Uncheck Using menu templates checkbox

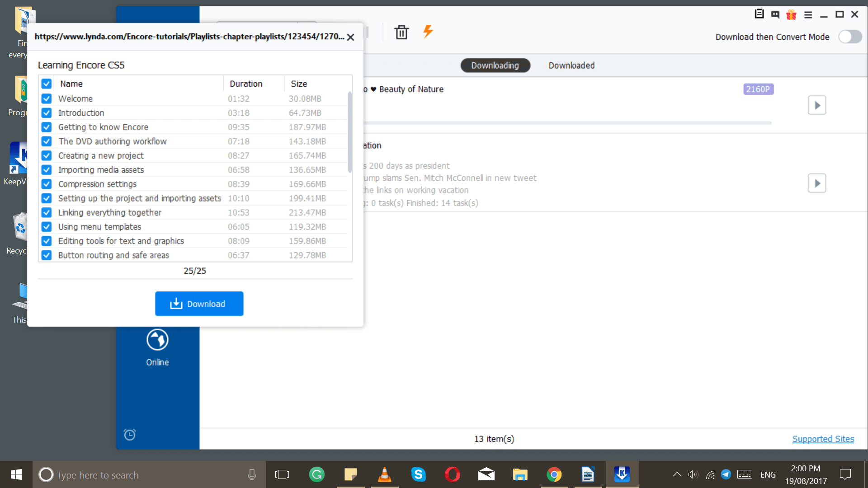47,227
